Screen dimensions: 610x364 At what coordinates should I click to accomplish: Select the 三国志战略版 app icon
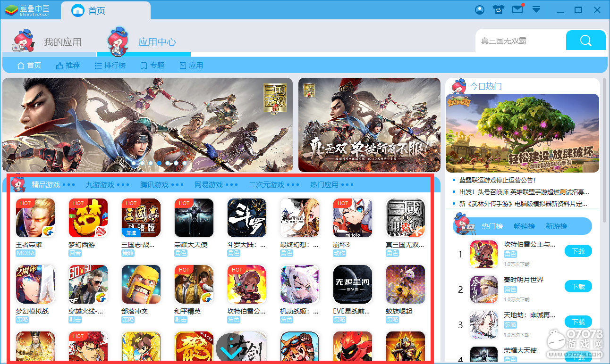coord(141,218)
